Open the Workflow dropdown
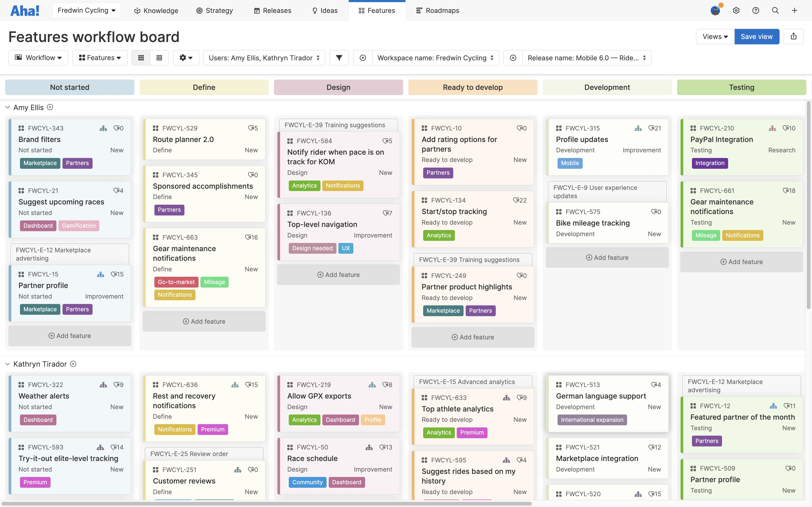Viewport: 812px width, 507px height. (x=38, y=57)
